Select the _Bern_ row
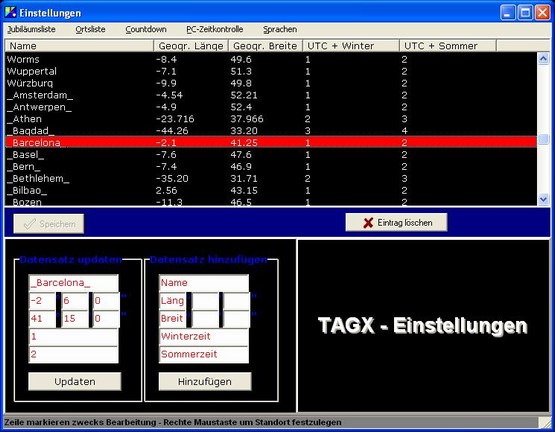Image resolution: width=555 pixels, height=432 pixels. point(271,167)
